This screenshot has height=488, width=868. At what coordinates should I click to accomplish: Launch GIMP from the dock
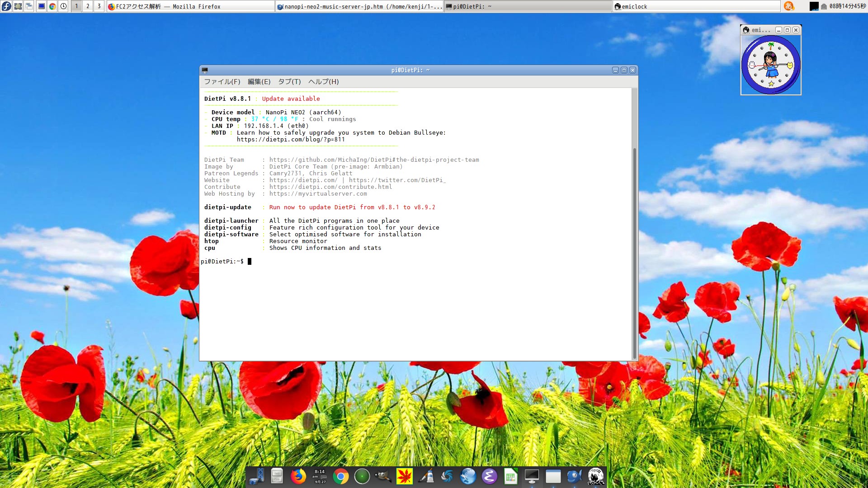(x=383, y=476)
